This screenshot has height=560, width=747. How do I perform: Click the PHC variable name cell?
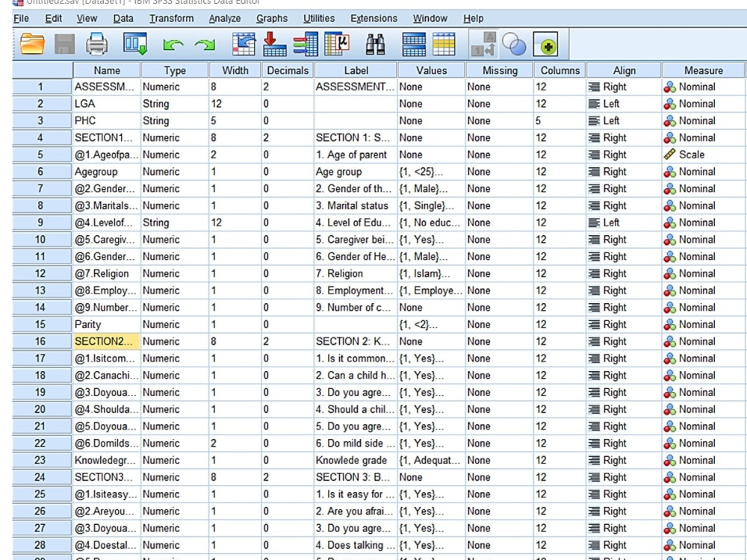[x=107, y=121]
